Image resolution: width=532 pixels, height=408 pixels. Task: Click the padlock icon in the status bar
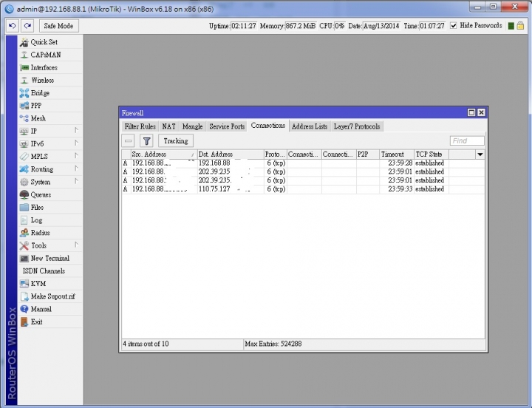[520, 26]
